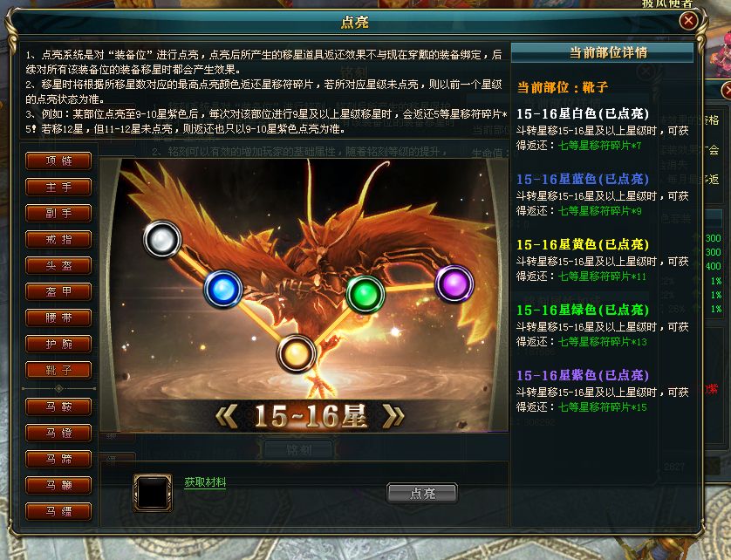Go to next star tier arrow

pyautogui.click(x=393, y=416)
